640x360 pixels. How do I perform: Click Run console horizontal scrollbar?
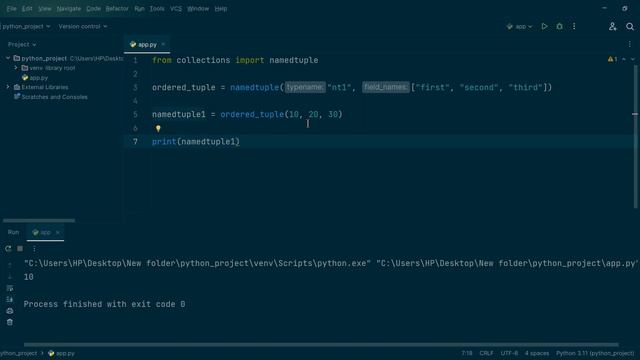point(321,344)
